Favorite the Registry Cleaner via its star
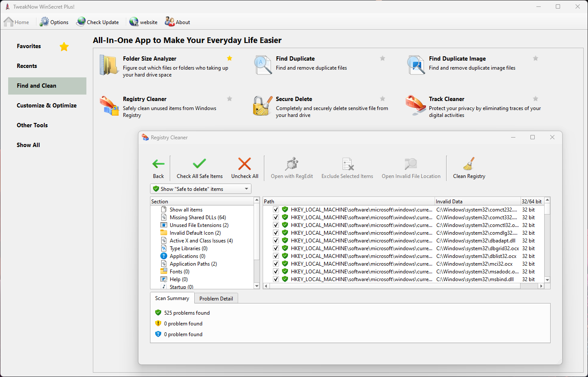The width and height of the screenshot is (588, 377). coord(230,99)
